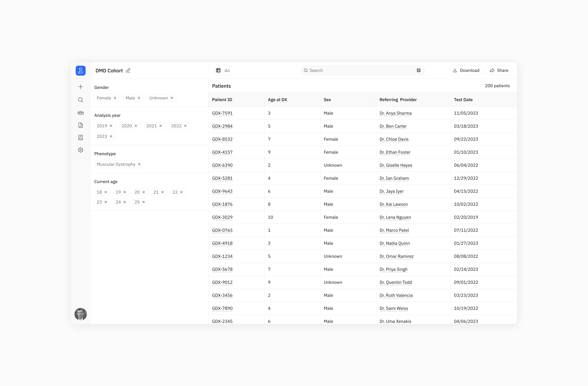588x386 pixels.
Task: Remove the Female gender filter
Action: (115, 98)
